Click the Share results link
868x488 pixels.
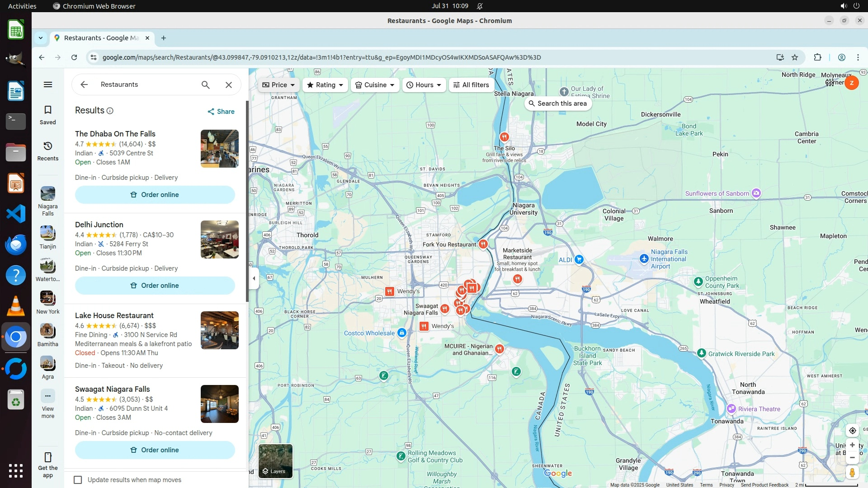pyautogui.click(x=221, y=112)
